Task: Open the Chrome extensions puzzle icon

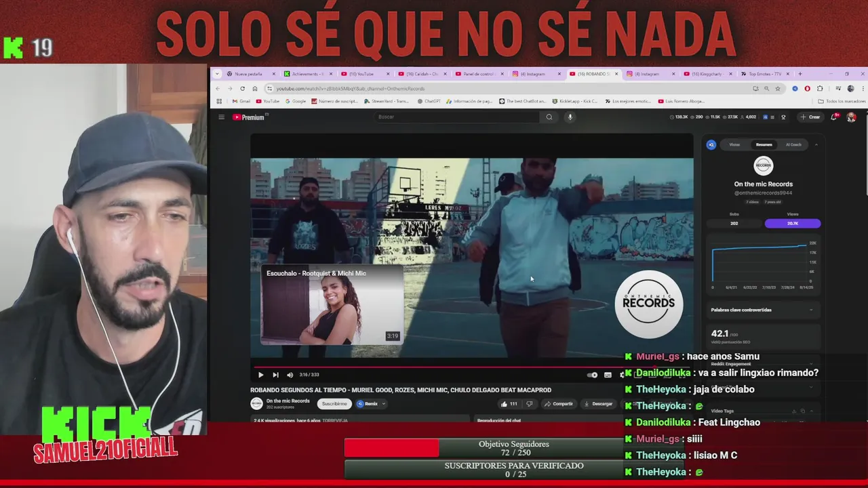Action: pos(819,89)
